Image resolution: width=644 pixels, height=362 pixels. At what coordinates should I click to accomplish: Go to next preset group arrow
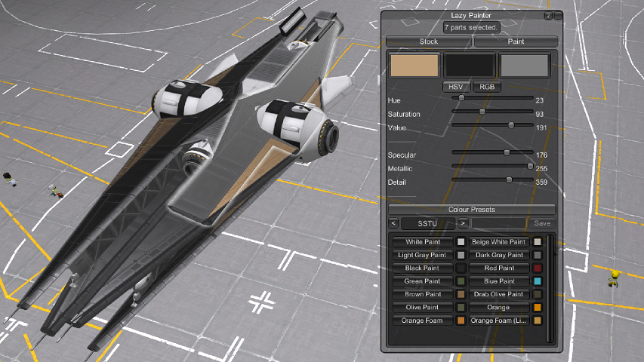pyautogui.click(x=463, y=223)
